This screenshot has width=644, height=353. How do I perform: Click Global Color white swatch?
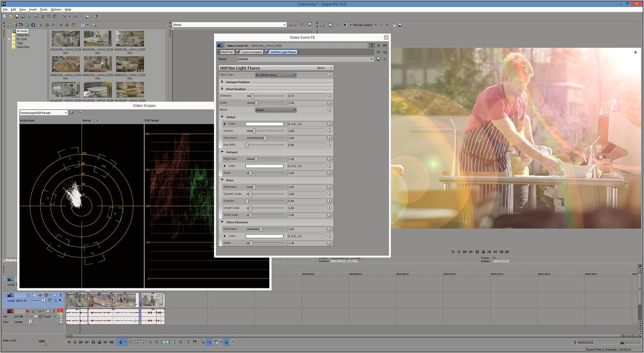click(264, 124)
